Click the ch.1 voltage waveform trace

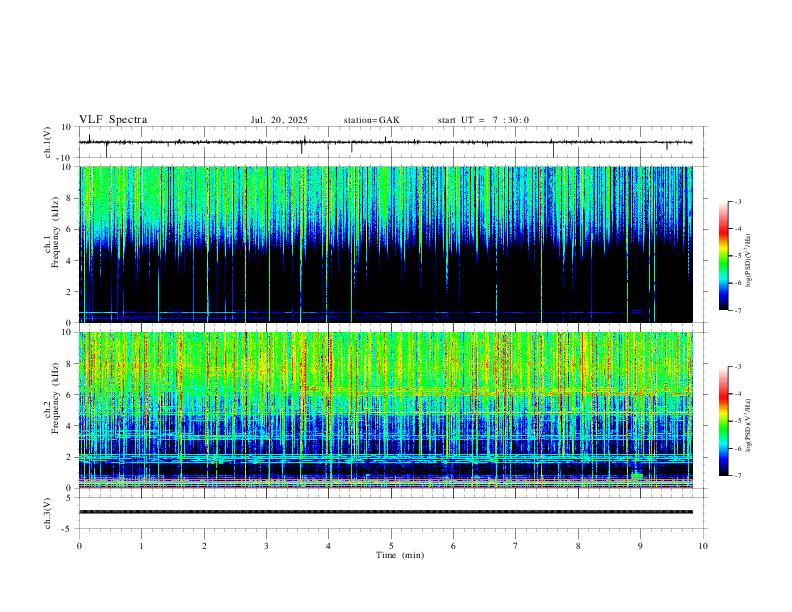tap(385, 142)
